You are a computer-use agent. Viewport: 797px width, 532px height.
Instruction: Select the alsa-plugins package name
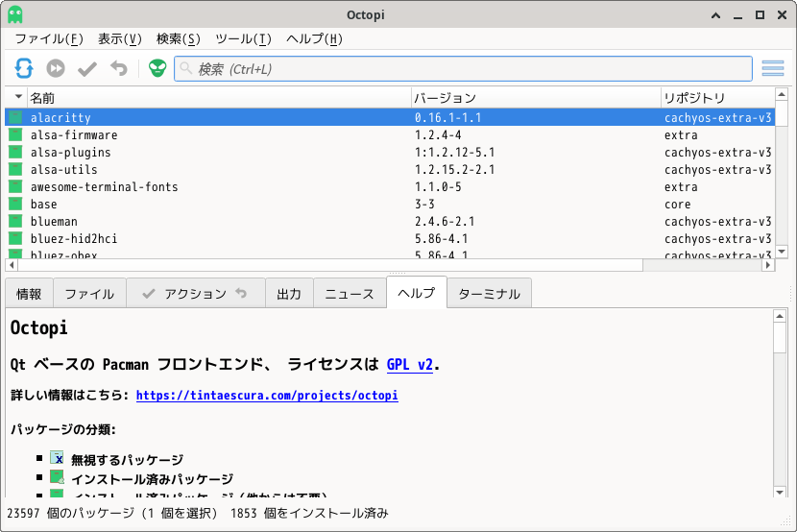71,153
